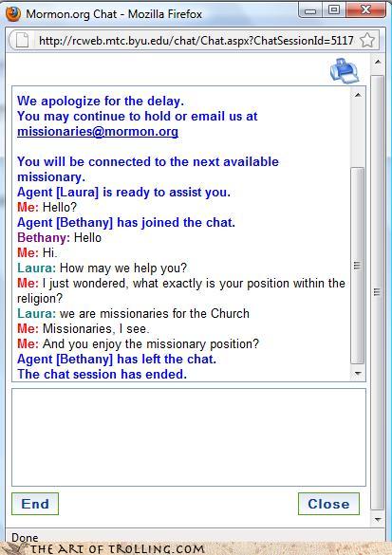
Task: Open the missionaries@mormon.org email link
Action: (x=98, y=131)
